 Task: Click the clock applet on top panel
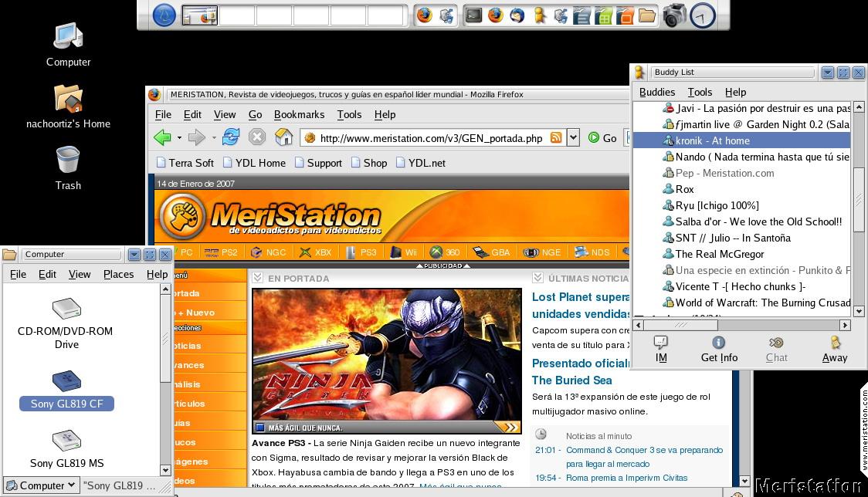pyautogui.click(x=703, y=15)
